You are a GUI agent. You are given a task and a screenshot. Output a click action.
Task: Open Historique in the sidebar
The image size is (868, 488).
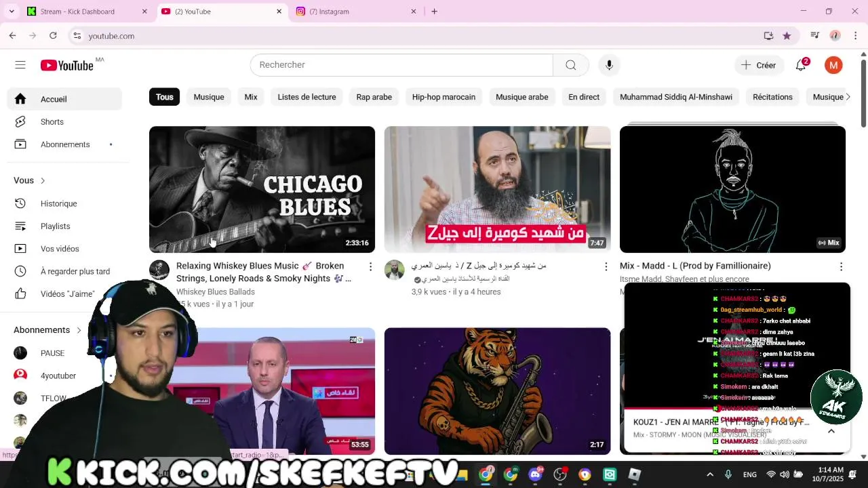pyautogui.click(x=65, y=203)
